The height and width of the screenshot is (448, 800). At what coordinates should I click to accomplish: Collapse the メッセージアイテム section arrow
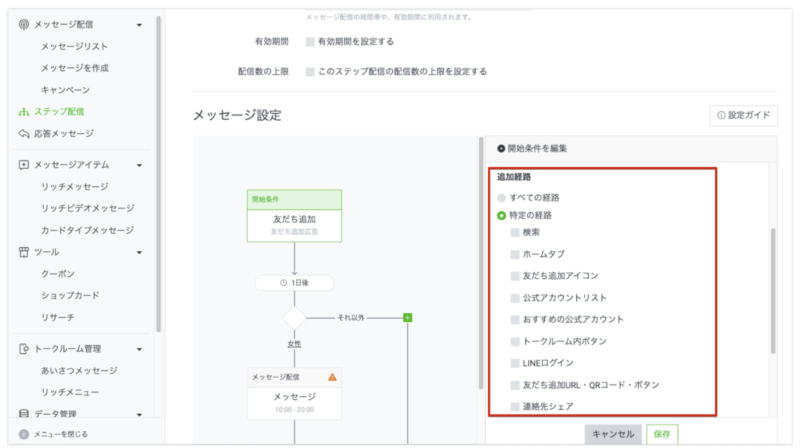click(139, 165)
